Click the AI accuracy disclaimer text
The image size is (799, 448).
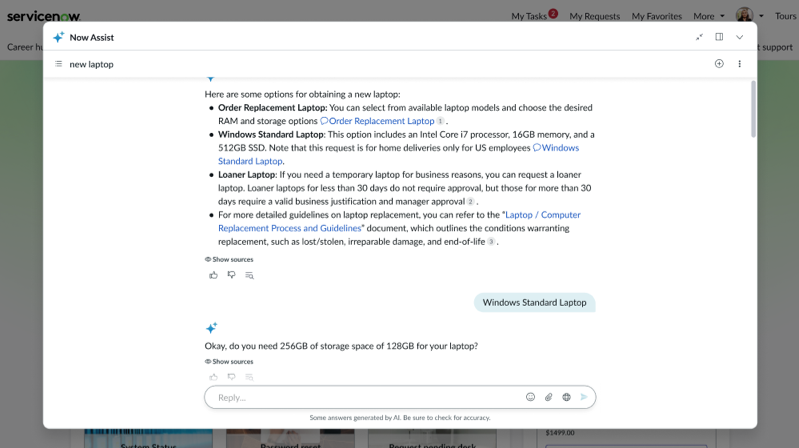tap(400, 417)
